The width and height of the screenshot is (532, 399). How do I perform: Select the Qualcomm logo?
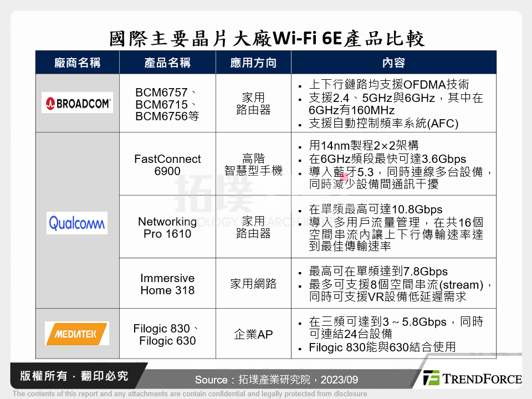click(x=77, y=223)
